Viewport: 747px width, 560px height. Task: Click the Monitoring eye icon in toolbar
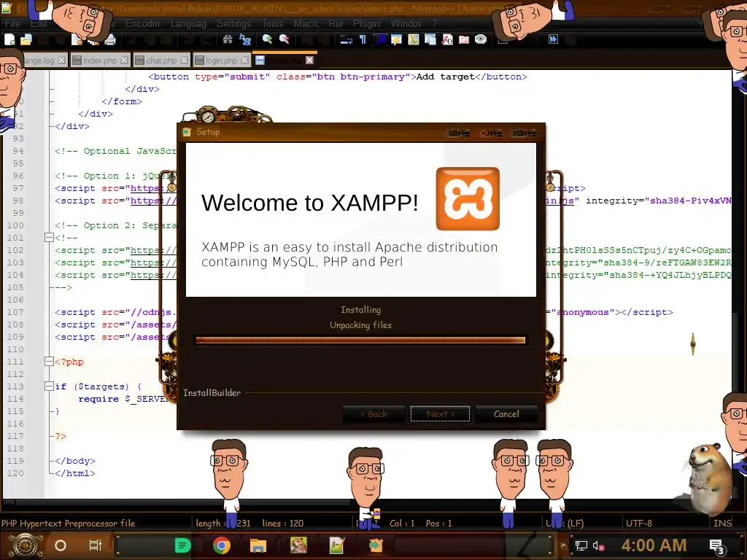pyautogui.click(x=481, y=39)
